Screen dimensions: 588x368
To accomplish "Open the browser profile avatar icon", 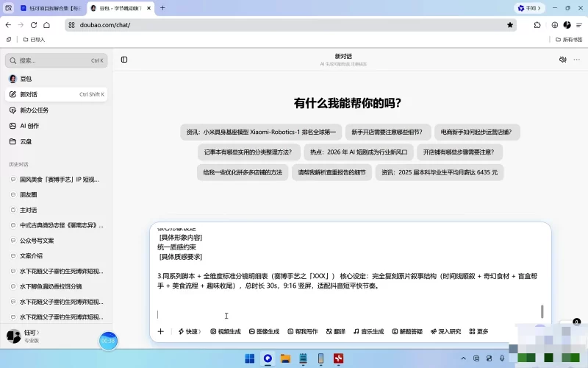I will (567, 25).
